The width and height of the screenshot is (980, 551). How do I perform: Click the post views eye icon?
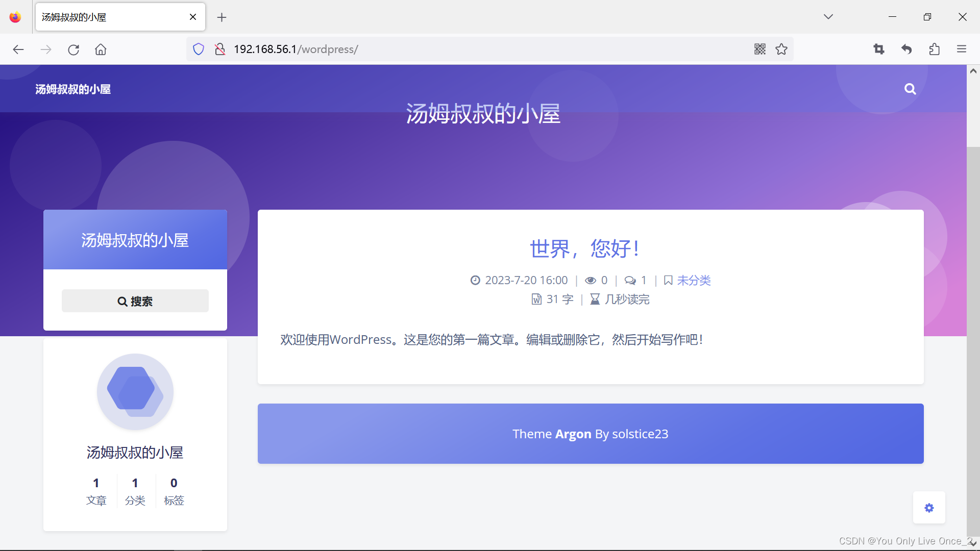point(591,280)
